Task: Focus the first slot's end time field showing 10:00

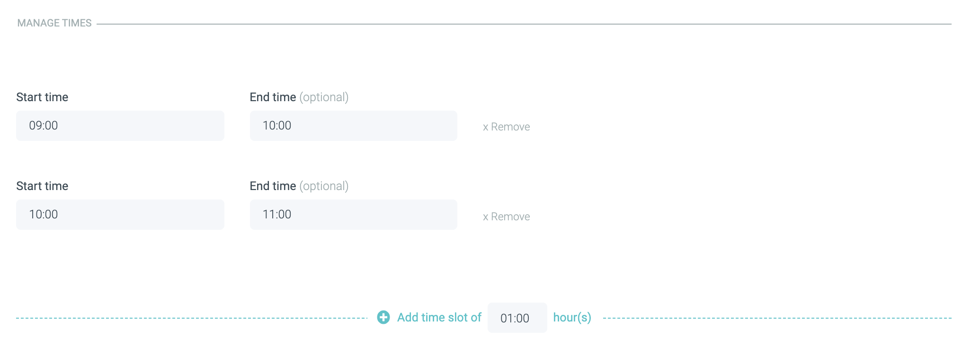Action: (353, 126)
